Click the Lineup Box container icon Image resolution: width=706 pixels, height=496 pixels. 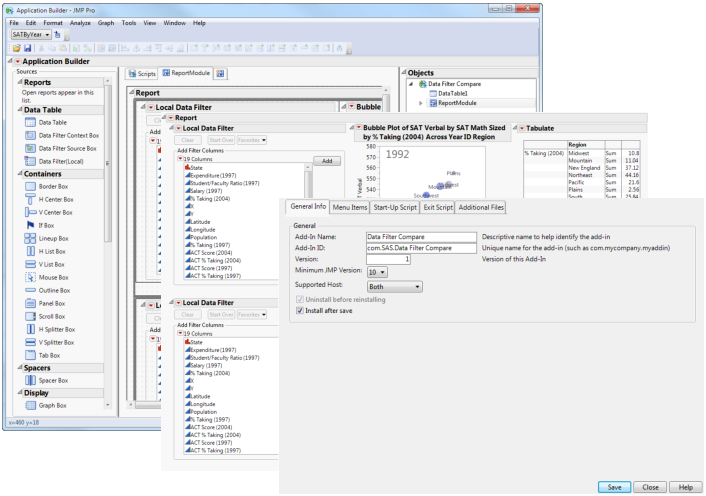(29, 238)
